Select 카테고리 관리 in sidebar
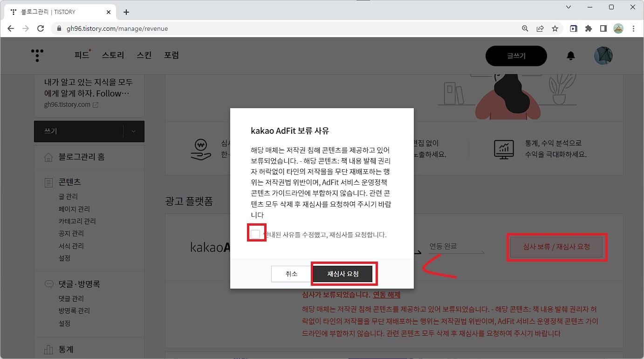The height and width of the screenshot is (359, 644). 77,221
